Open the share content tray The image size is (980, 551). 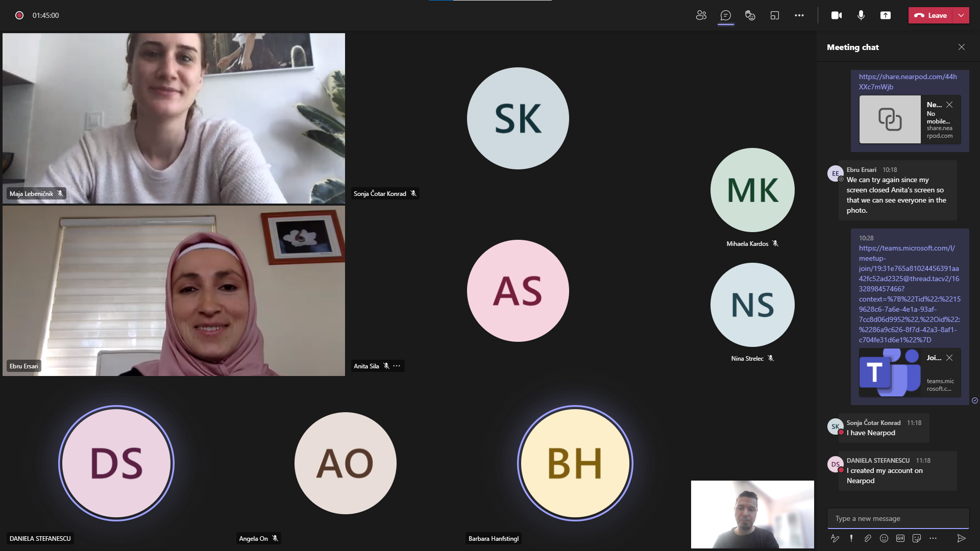pyautogui.click(x=886, y=15)
